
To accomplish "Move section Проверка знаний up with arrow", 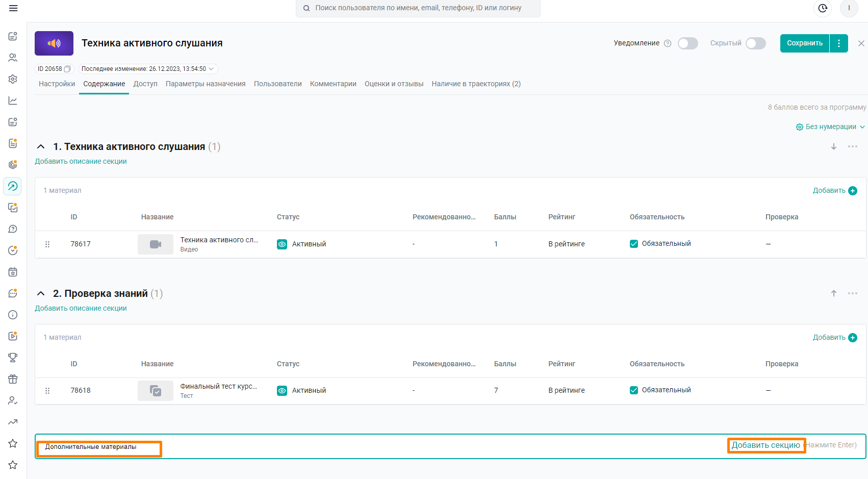I will (x=834, y=293).
